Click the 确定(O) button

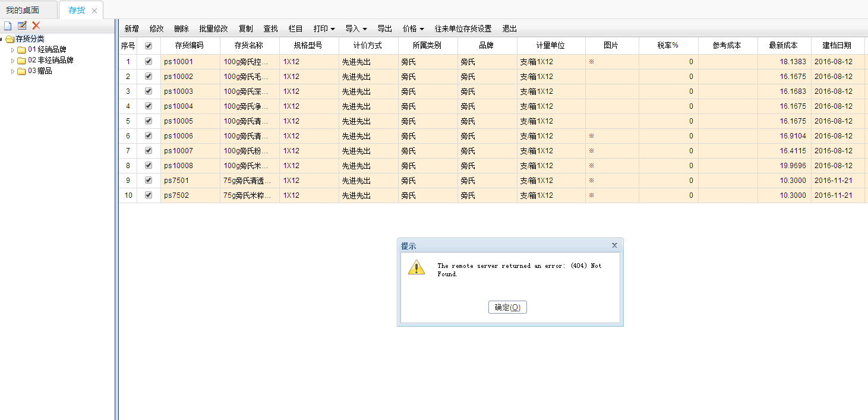coord(507,307)
